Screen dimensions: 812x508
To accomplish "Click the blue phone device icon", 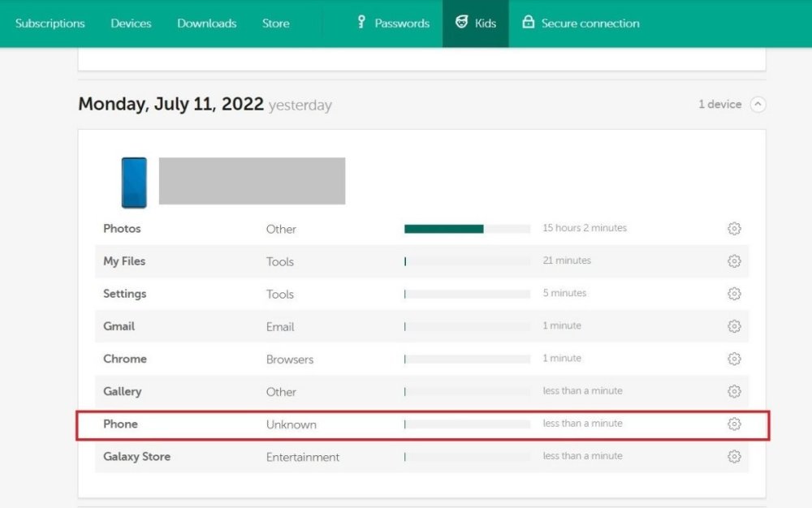I will pyautogui.click(x=134, y=183).
